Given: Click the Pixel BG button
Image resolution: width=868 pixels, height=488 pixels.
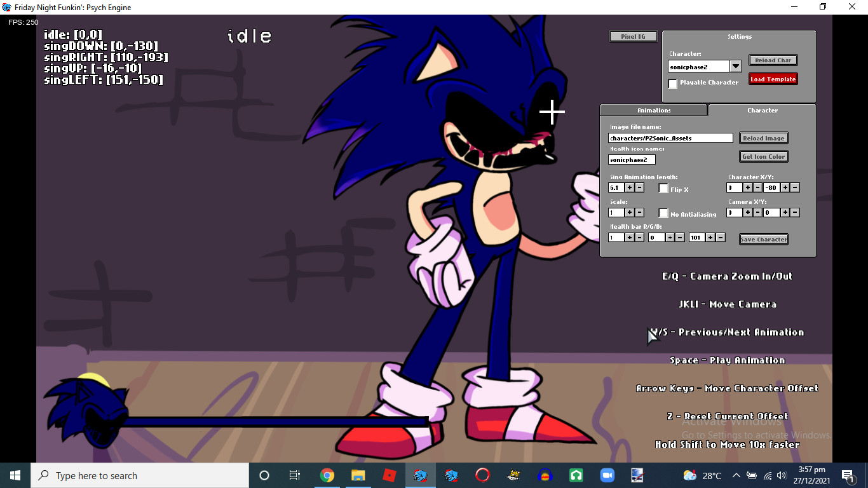Looking at the screenshot, I should click(633, 36).
